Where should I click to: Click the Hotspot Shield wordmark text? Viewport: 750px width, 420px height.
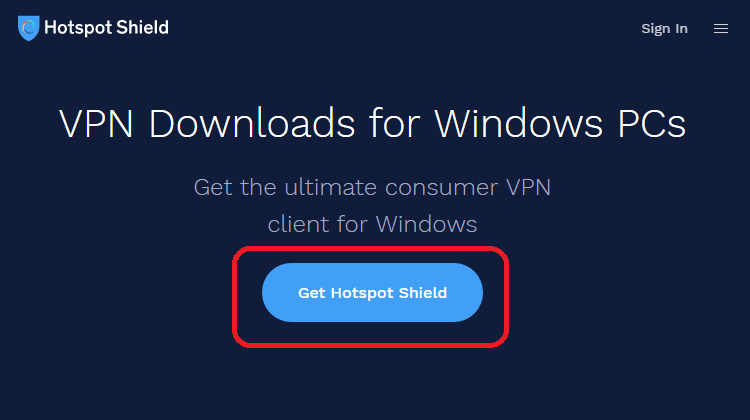tap(106, 28)
